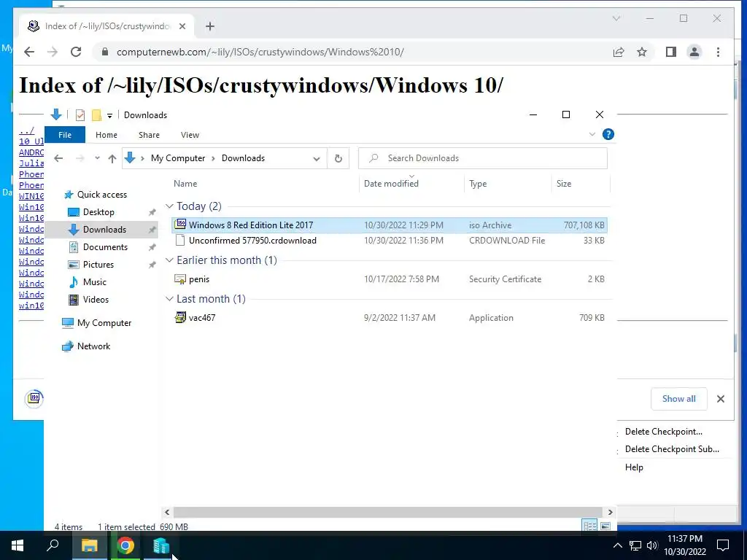
Task: Reload the Chrome page
Action: (76, 52)
